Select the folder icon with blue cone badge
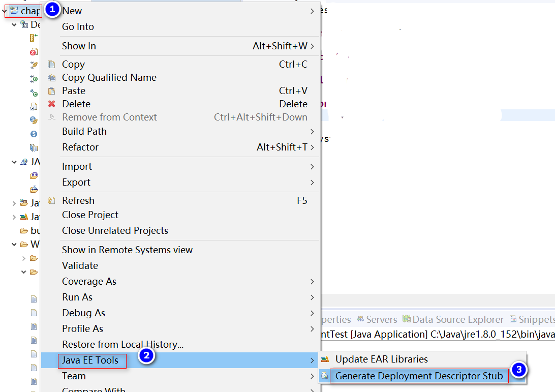This screenshot has width=555, height=392. tap(34, 189)
